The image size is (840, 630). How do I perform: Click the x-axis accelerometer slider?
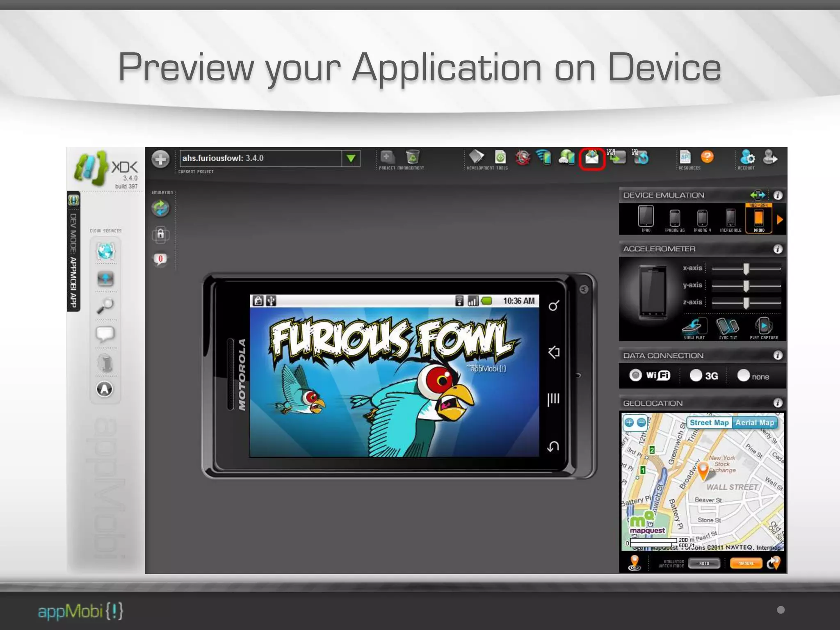pos(746,269)
